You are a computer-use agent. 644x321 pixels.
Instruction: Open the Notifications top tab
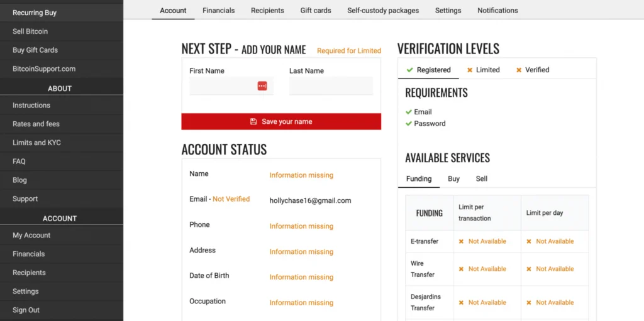[497, 11]
